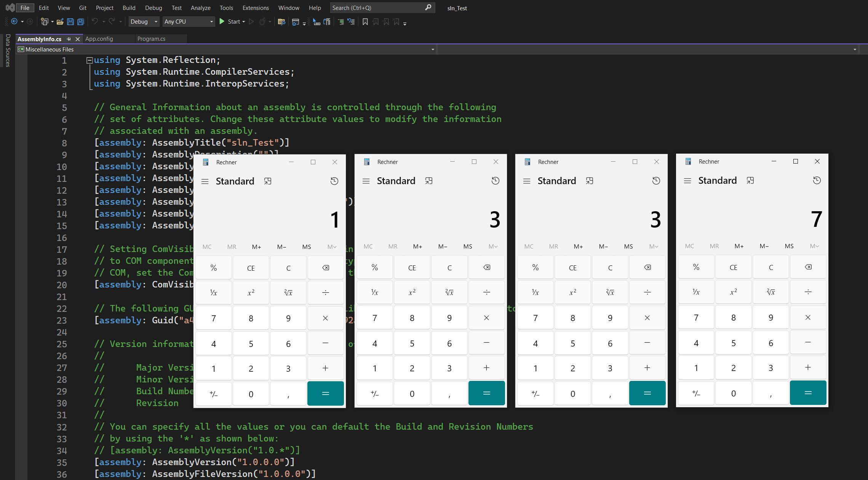Open the Debug menu in the menu bar
Image resolution: width=868 pixels, height=480 pixels.
point(153,8)
